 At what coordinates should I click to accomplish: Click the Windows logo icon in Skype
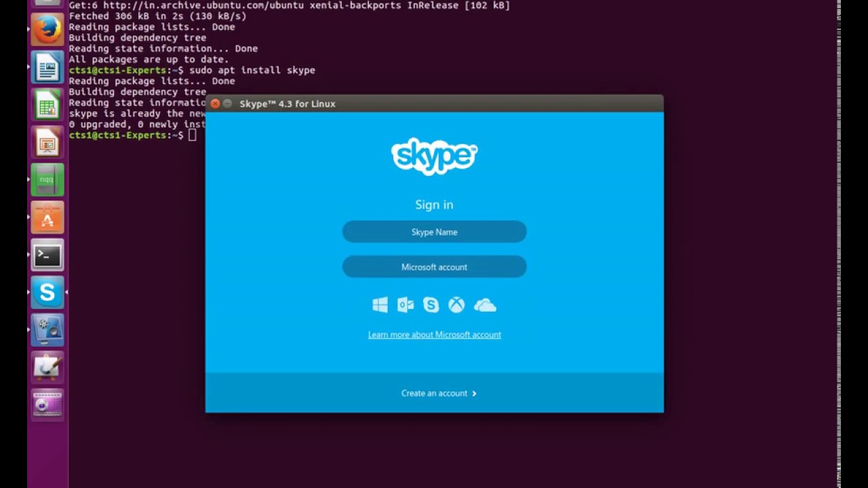click(380, 305)
